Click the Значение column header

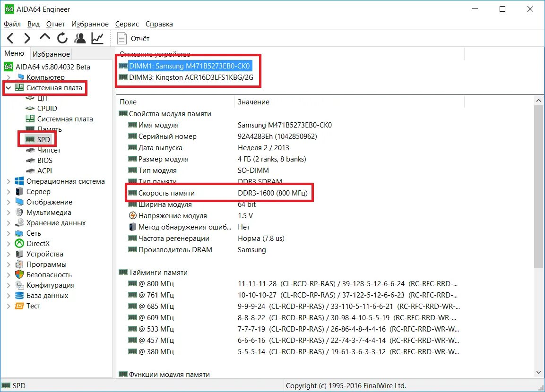(349, 102)
